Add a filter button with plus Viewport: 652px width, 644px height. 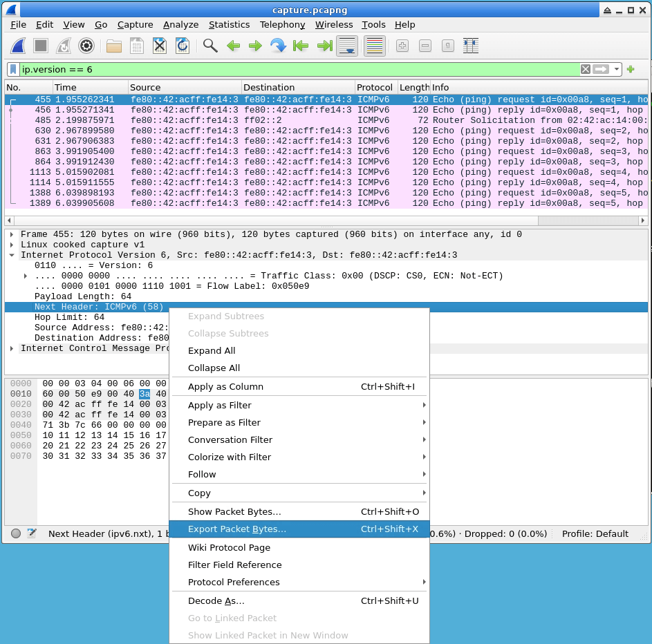pyautogui.click(x=631, y=69)
